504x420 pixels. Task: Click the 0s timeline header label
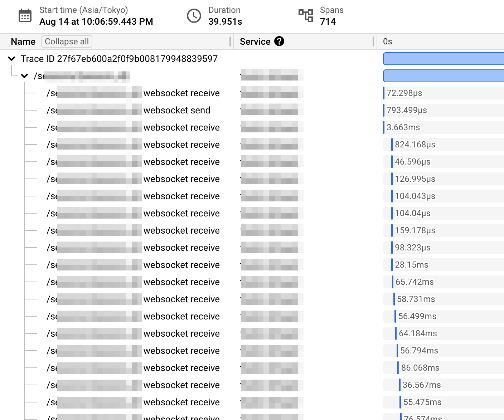[x=387, y=41]
